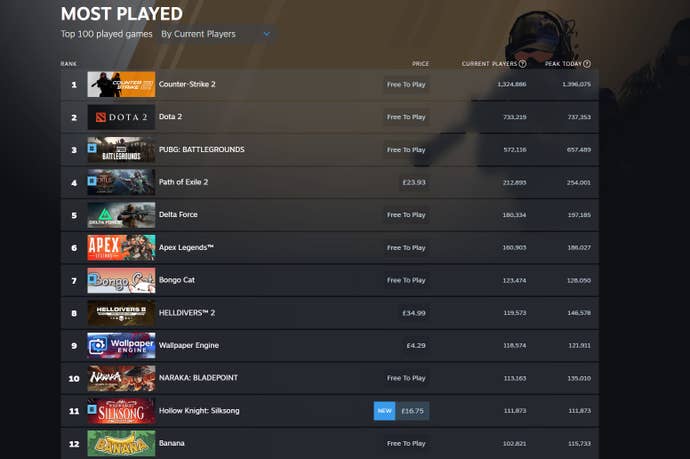Click the badge icon on Silksong thumbnail
Image resolution: width=690 pixels, height=459 pixels.
tap(92, 409)
